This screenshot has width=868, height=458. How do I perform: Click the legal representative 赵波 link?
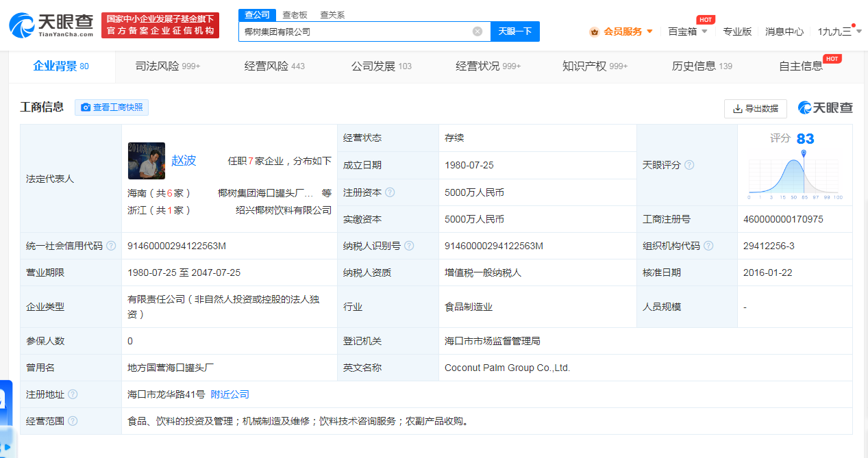click(x=184, y=160)
